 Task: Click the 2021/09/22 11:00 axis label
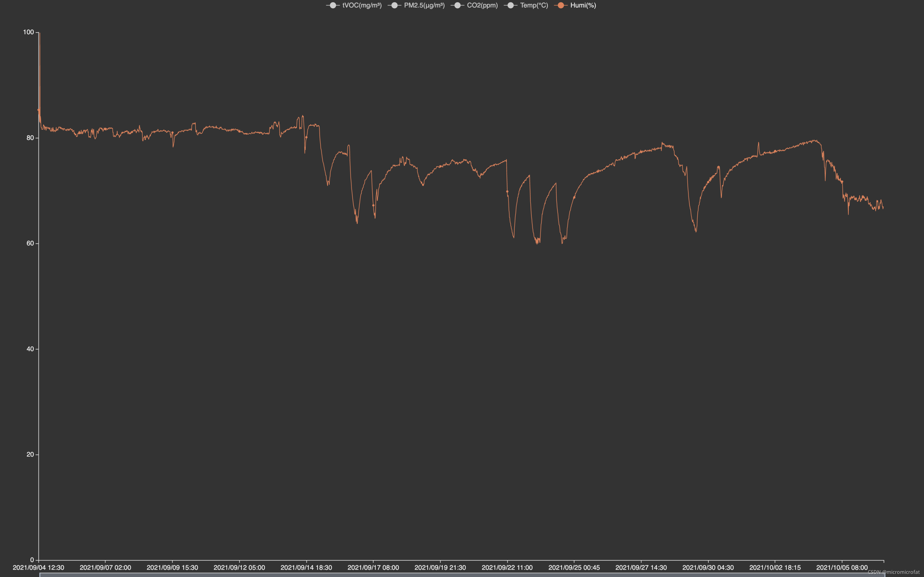507,567
